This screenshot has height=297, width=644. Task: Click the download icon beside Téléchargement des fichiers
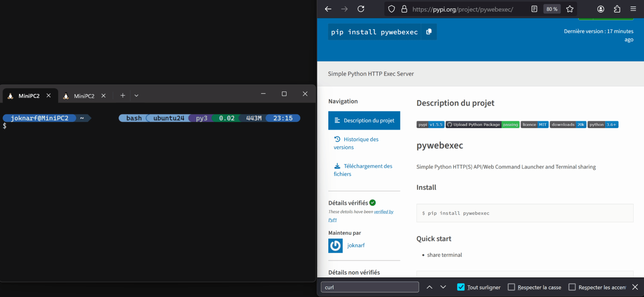[337, 166]
